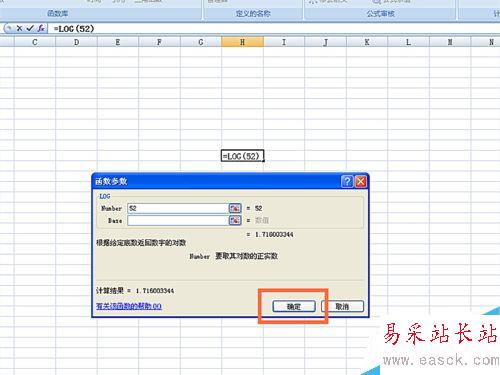Select column K header

point(367,42)
